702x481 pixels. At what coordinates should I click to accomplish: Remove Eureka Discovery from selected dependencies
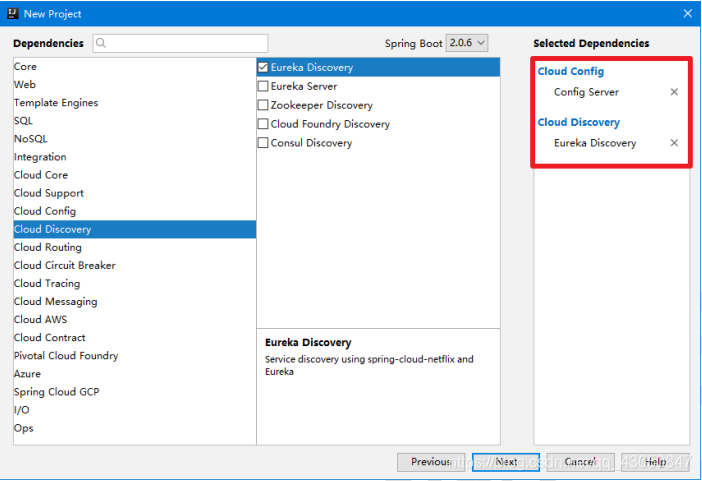click(x=674, y=143)
